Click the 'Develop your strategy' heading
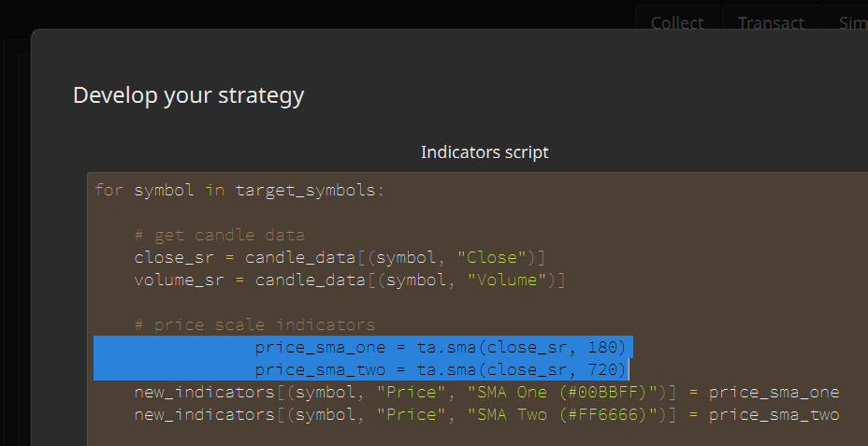Screen dimensions: 868x446 pyautogui.click(x=188, y=94)
